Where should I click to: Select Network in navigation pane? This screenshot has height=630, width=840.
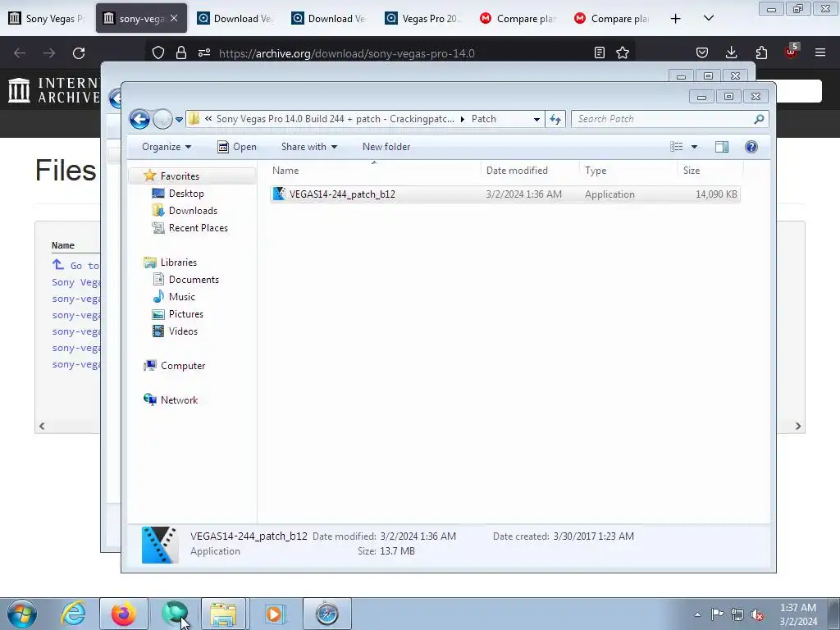(x=179, y=400)
